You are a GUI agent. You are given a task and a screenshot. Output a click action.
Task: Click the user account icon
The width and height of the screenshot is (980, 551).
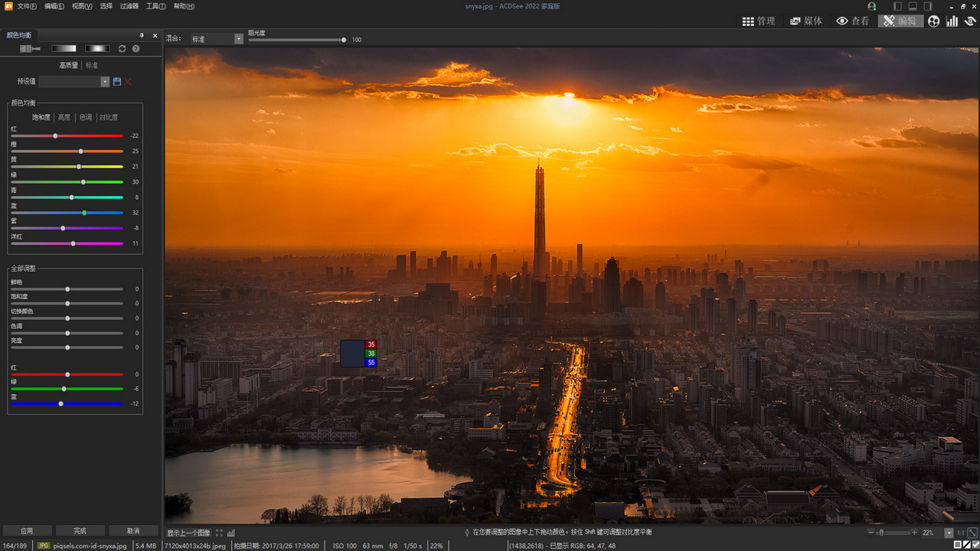872,6
